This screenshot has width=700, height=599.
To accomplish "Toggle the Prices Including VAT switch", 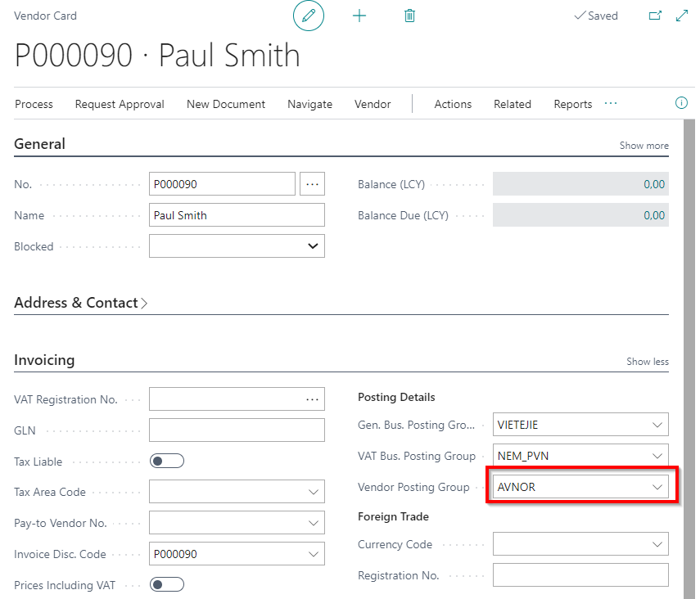I will coord(167,585).
